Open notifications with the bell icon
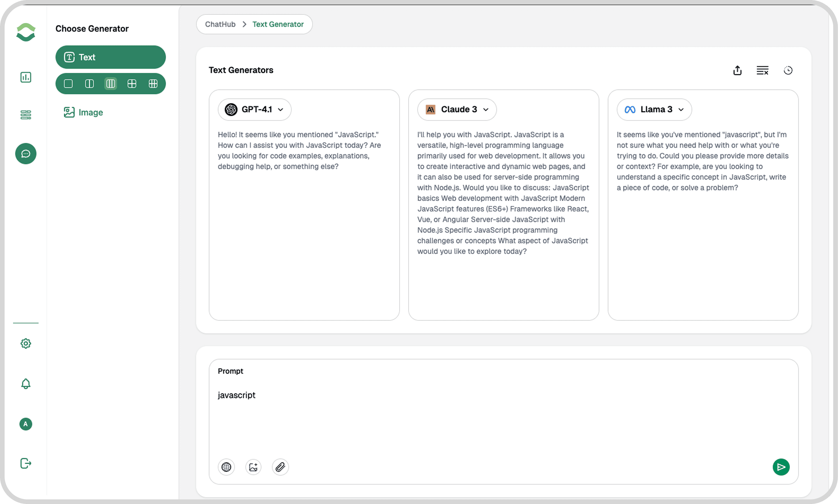 [26, 384]
